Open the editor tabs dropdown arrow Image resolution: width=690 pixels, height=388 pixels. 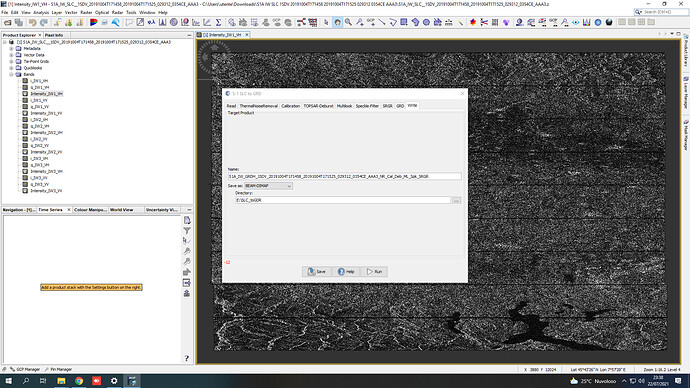[x=672, y=34]
